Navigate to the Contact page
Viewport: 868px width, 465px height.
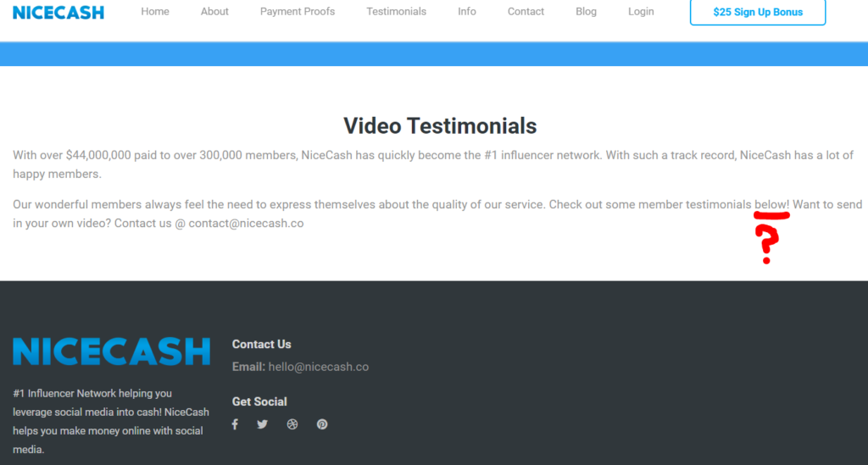pos(526,12)
